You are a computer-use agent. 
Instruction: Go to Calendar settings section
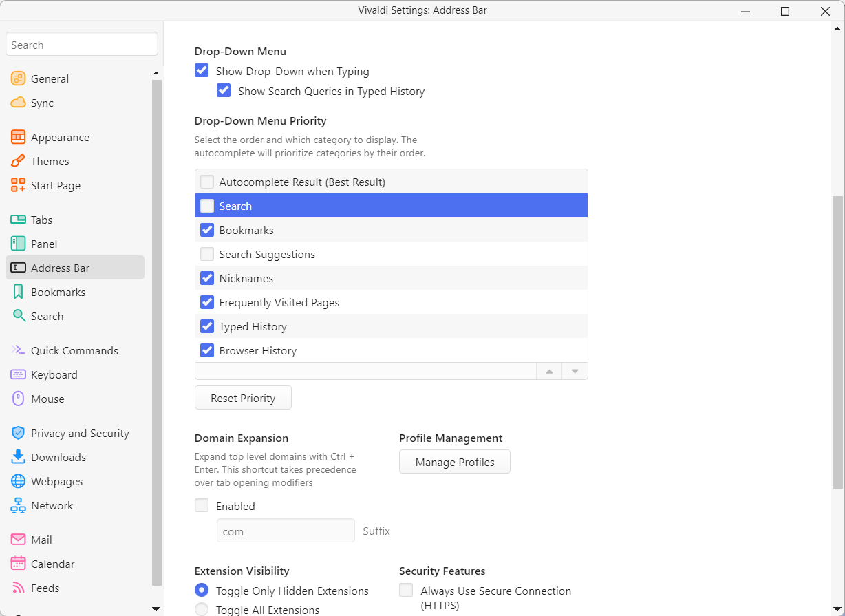click(x=75, y=564)
